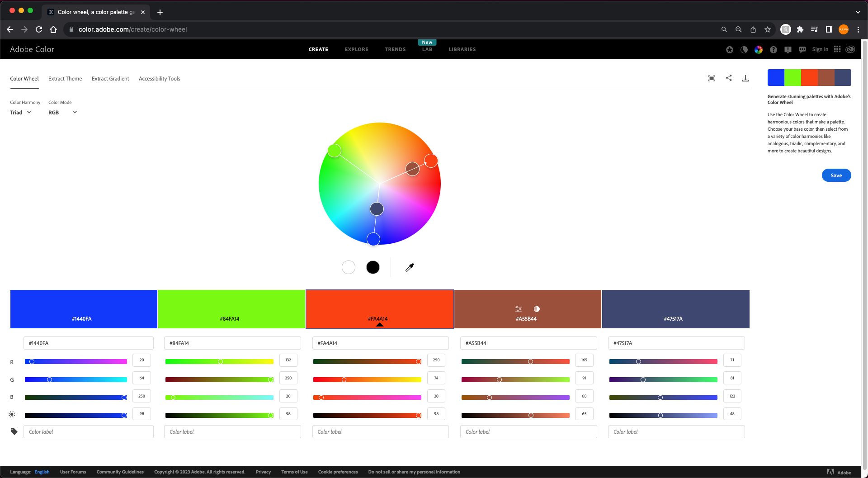Open the star badge icon in Adobe header
The height and width of the screenshot is (478, 868).
coord(730,50)
